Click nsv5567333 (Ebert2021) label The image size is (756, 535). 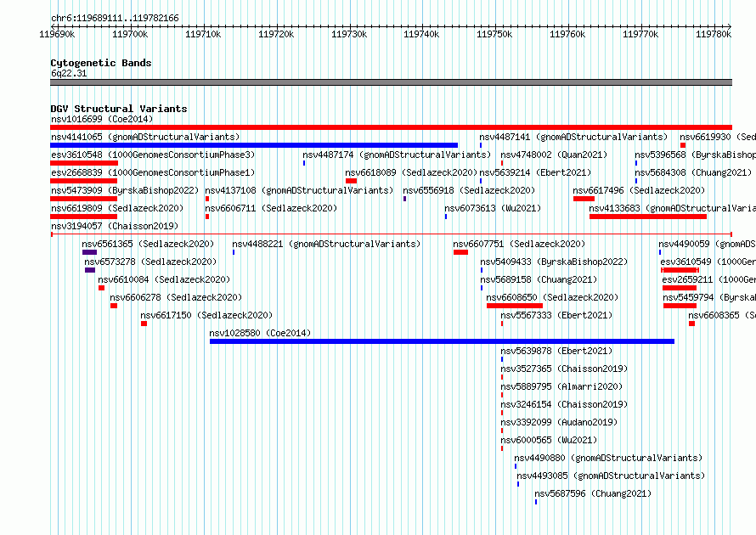[x=556, y=315]
